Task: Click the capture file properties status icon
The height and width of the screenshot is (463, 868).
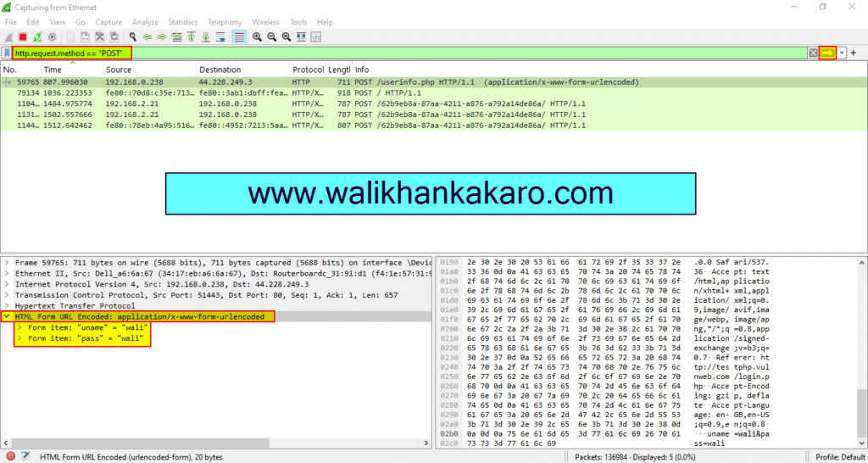Action: point(25,457)
